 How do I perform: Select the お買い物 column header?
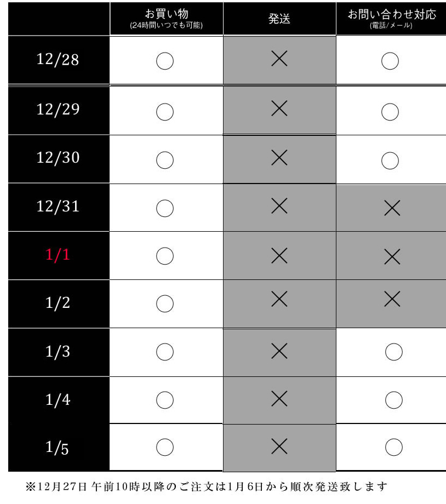coord(167,18)
